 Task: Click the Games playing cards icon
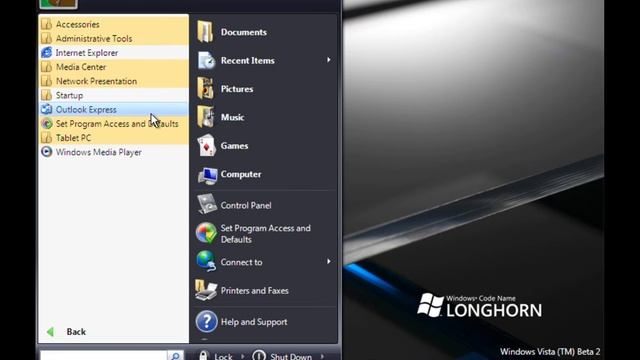206,145
